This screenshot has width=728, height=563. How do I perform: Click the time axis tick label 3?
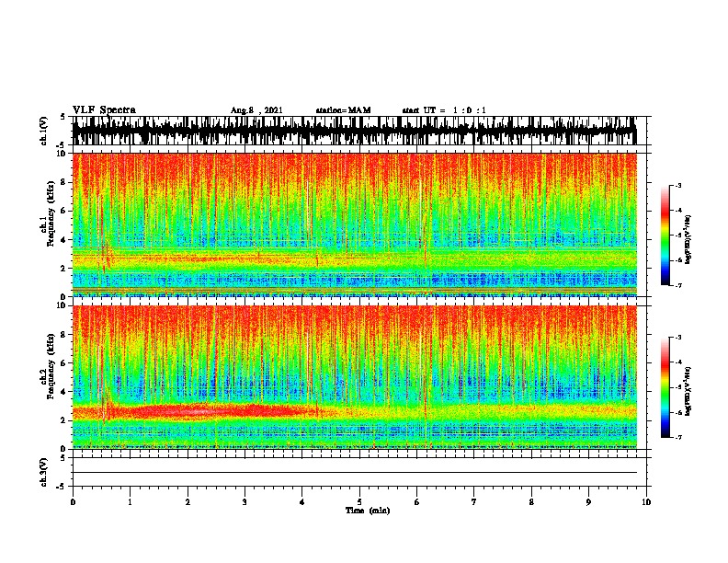[x=245, y=502]
